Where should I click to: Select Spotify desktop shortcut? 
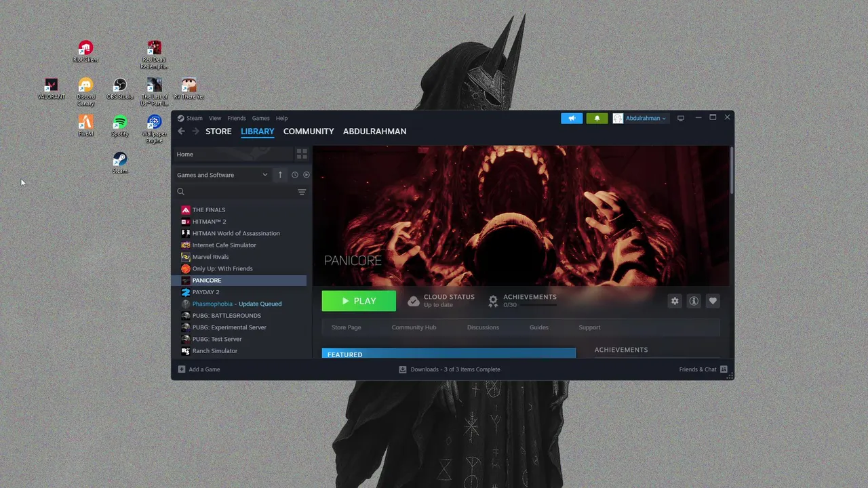coord(120,126)
